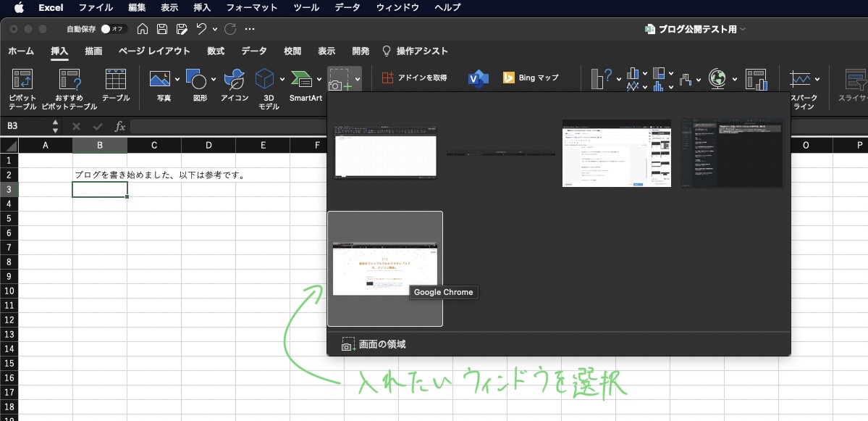This screenshot has width=868, height=421.
Task: Open the ウィンドウ menu in menu bar
Action: click(401, 8)
